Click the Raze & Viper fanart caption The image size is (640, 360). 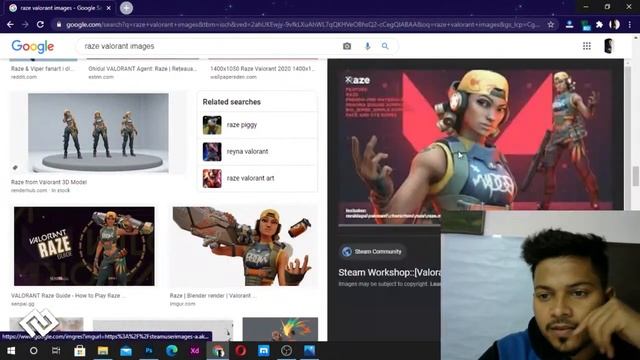coord(42,69)
